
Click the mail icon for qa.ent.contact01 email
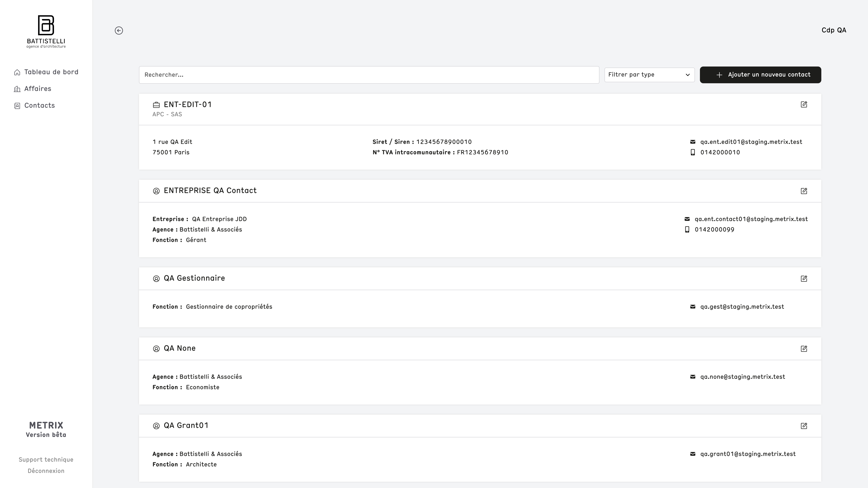coord(687,219)
